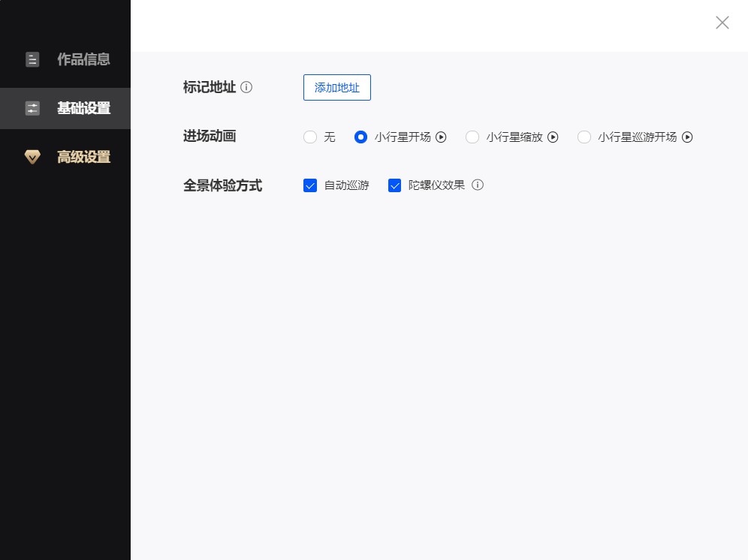
Task: Click the 基础设置 sliders icon
Action: (x=32, y=108)
